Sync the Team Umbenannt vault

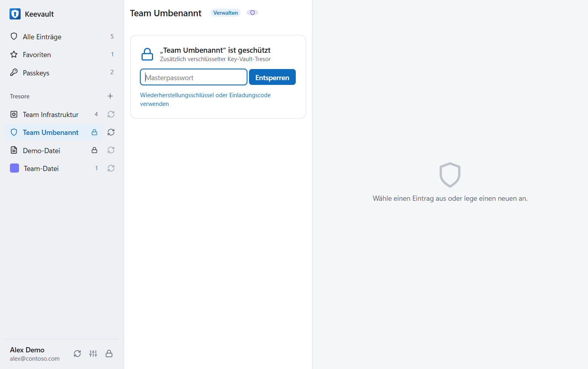pyautogui.click(x=111, y=132)
